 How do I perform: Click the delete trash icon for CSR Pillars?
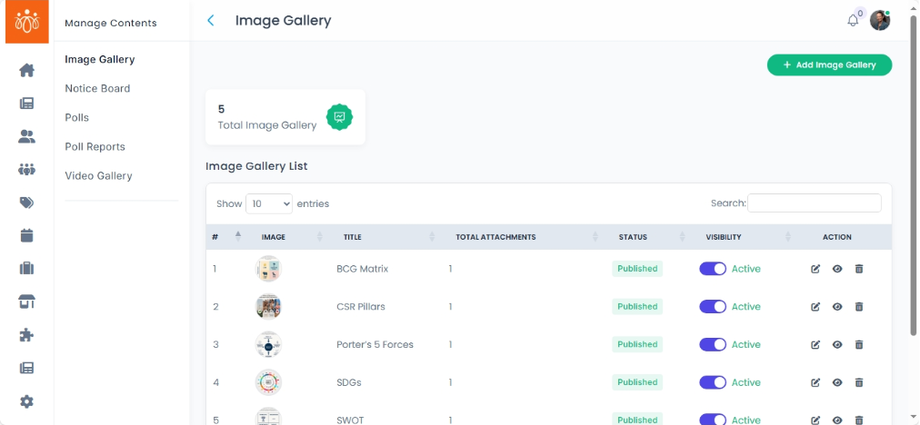tap(859, 307)
